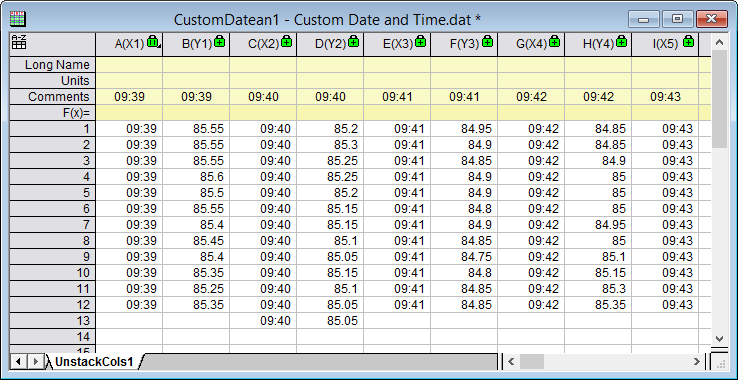Select row header 7
This screenshot has height=380, width=738.
[x=53, y=225]
